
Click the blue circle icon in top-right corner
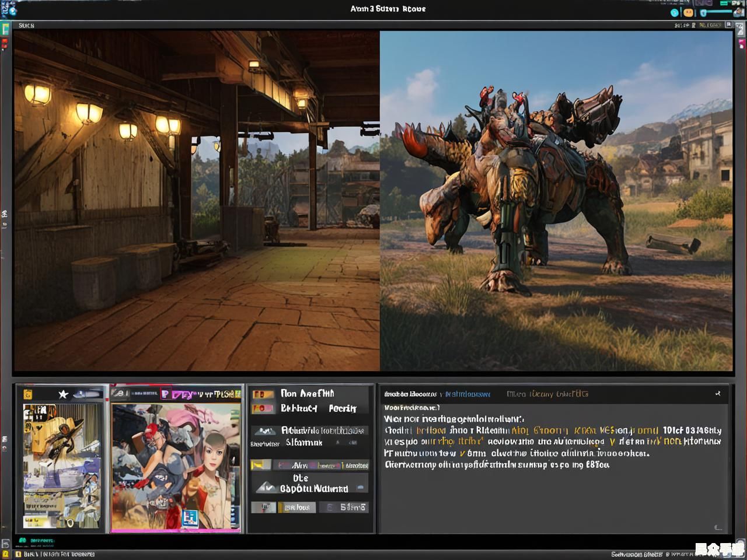675,12
